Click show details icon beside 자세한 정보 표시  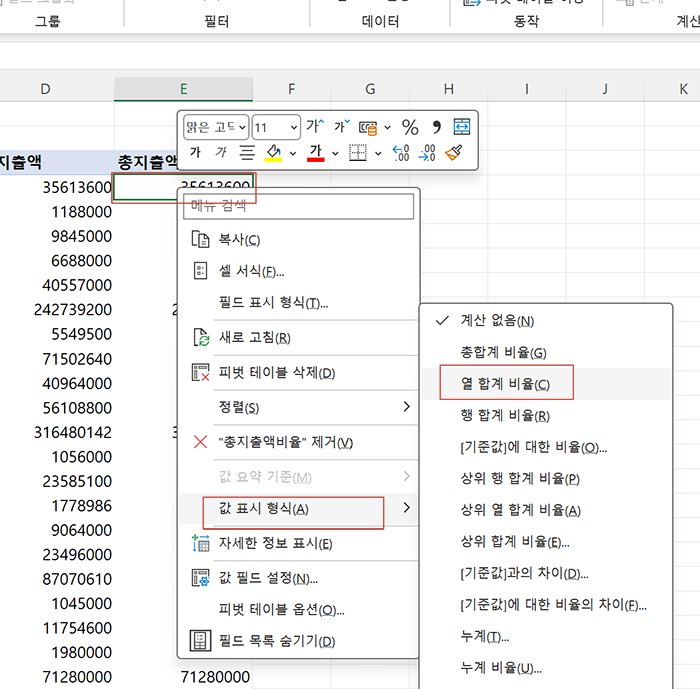point(200,543)
